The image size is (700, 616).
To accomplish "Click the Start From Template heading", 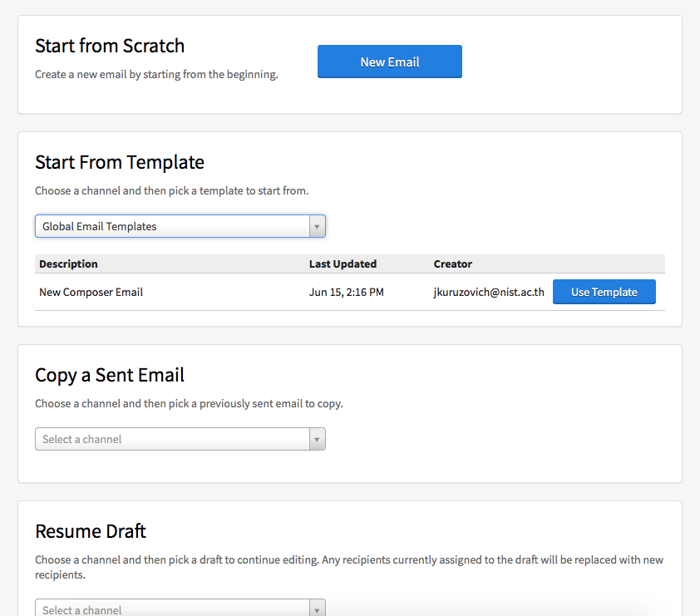I will [x=119, y=162].
